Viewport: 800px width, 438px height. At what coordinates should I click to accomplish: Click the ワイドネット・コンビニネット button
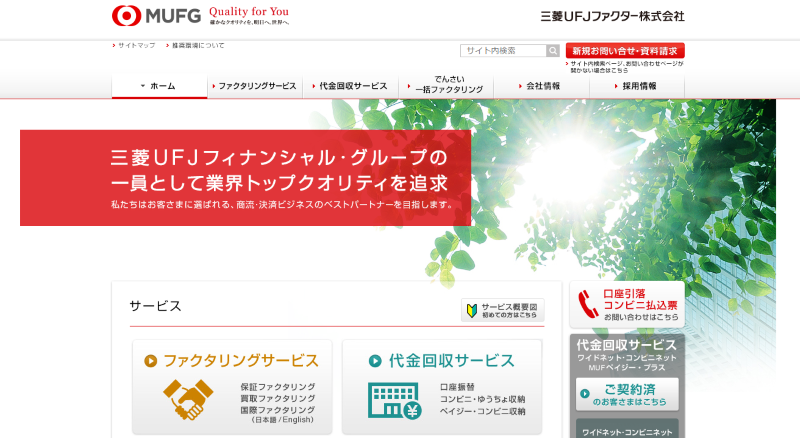(x=627, y=429)
